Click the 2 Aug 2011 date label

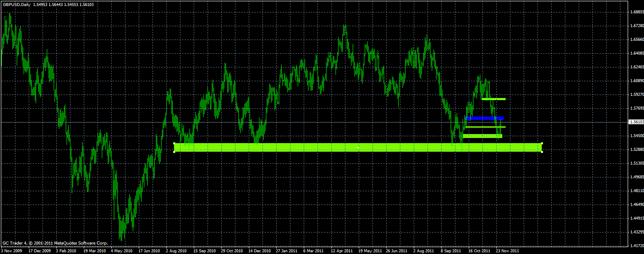point(424,251)
